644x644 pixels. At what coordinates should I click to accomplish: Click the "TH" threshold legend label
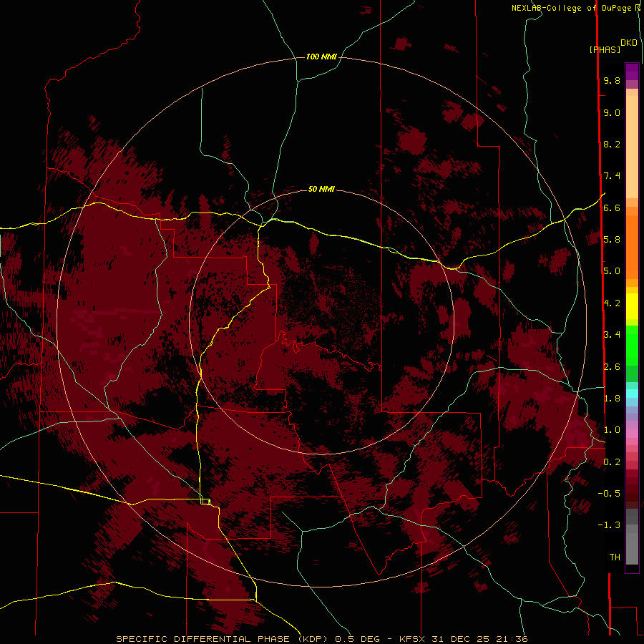pyautogui.click(x=615, y=557)
